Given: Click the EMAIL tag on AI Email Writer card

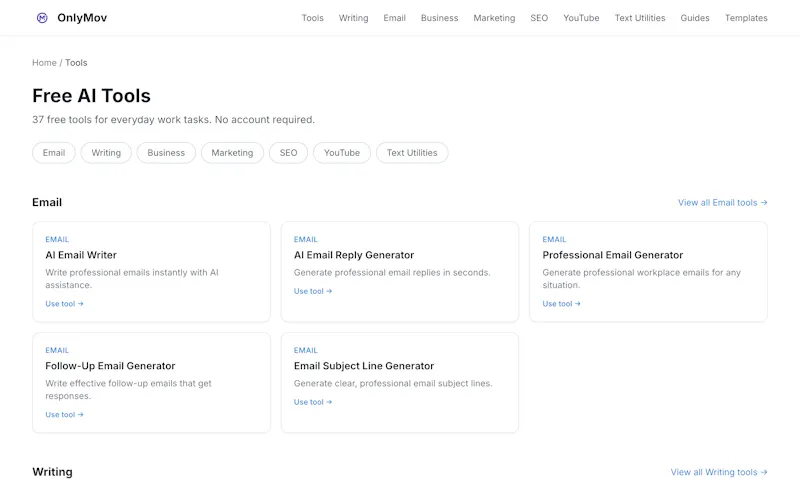Looking at the screenshot, I should 57,239.
